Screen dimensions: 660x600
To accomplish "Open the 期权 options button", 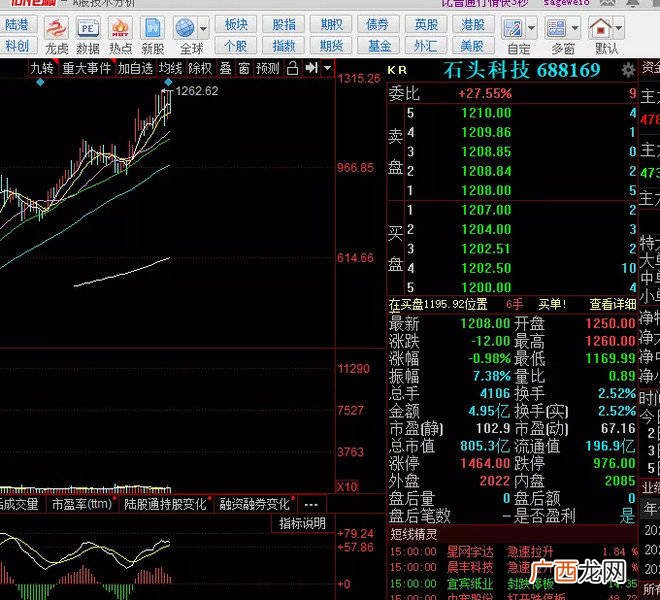I will (331, 25).
